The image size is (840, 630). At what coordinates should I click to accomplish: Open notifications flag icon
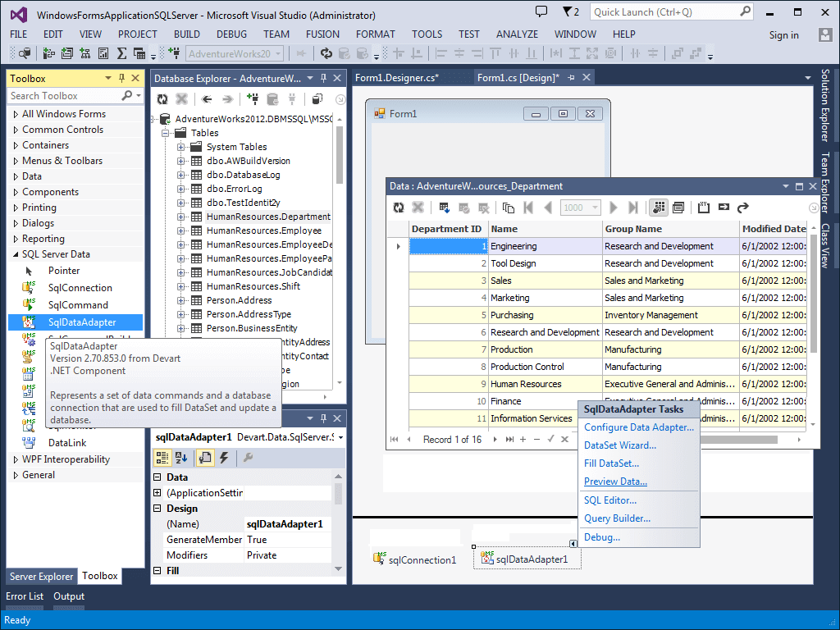571,11
